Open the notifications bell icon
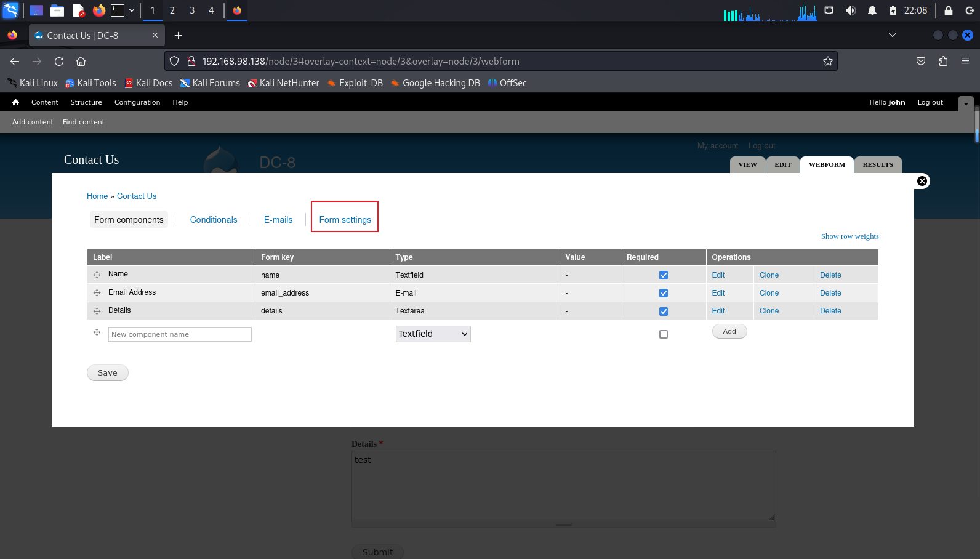 click(x=872, y=10)
